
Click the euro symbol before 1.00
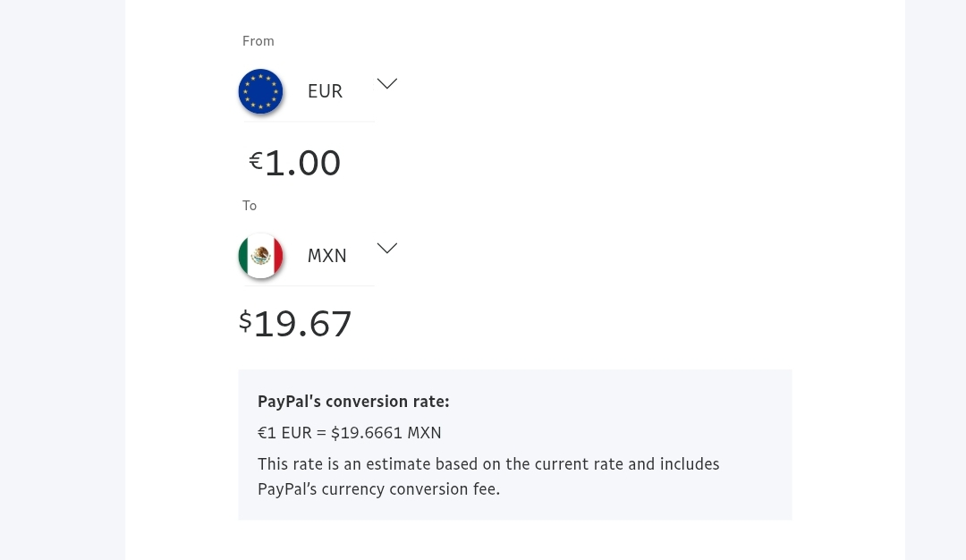click(x=256, y=160)
